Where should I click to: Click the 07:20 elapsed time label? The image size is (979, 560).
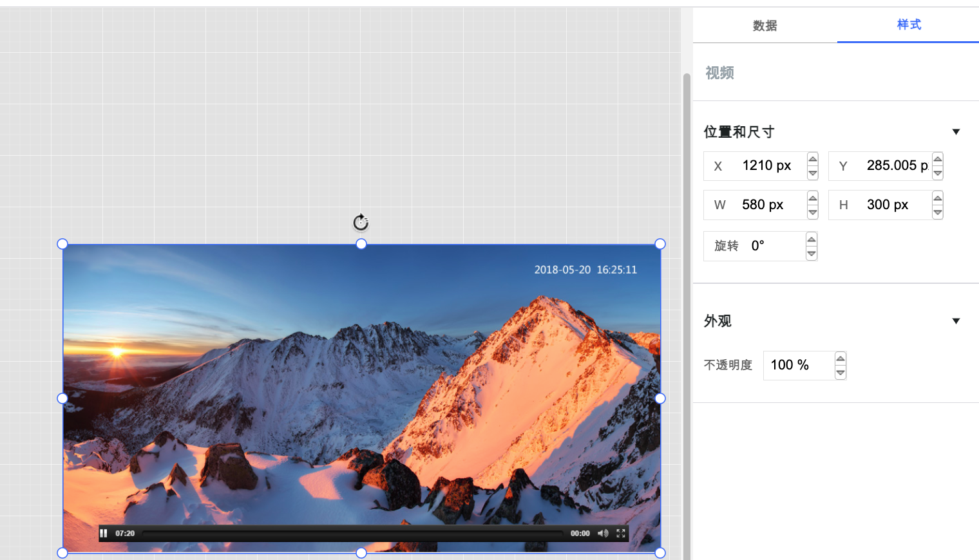pyautogui.click(x=125, y=533)
